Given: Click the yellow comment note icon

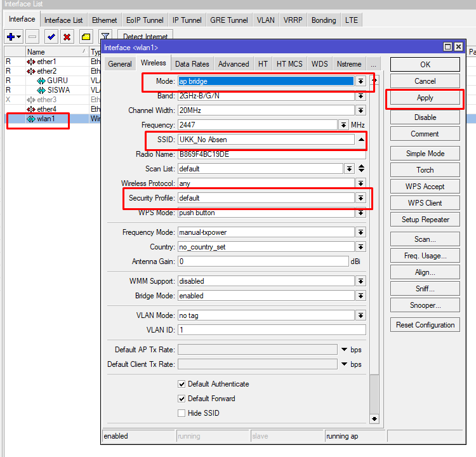Looking at the screenshot, I should [86, 37].
